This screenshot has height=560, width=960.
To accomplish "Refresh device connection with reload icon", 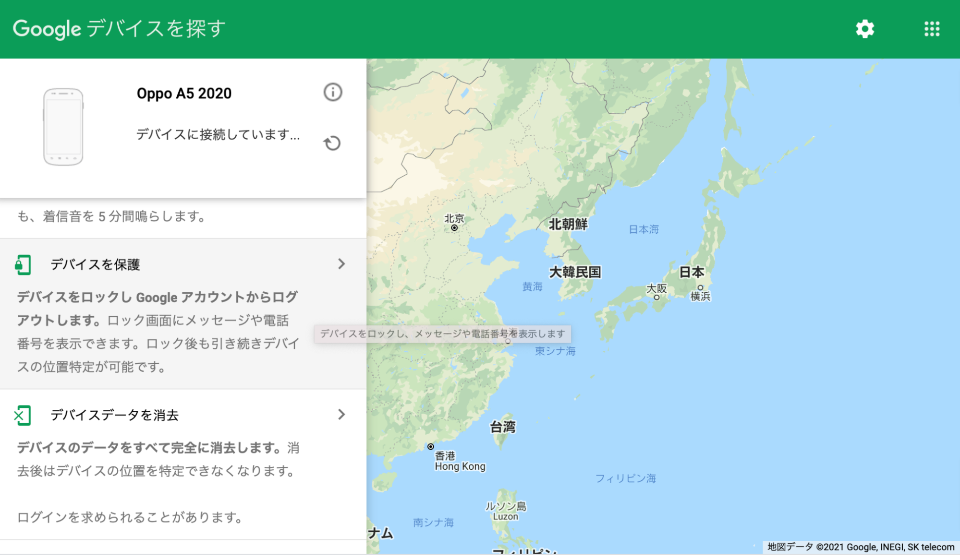I will [x=332, y=143].
